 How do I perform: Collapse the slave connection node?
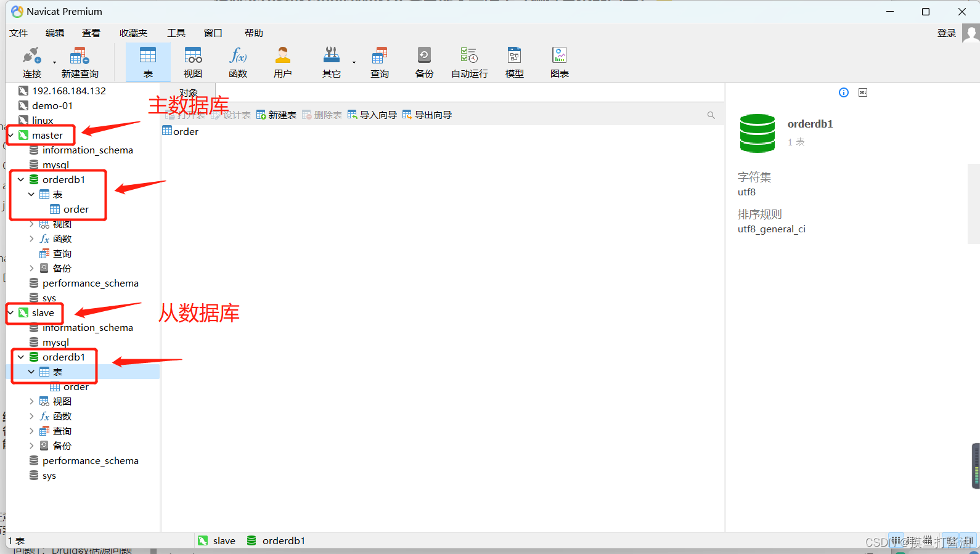click(11, 312)
